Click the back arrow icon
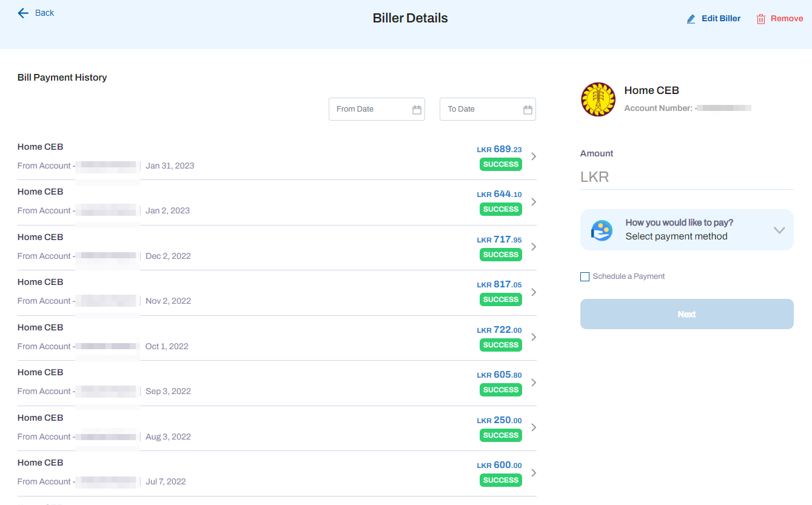812x505 pixels. tap(23, 13)
